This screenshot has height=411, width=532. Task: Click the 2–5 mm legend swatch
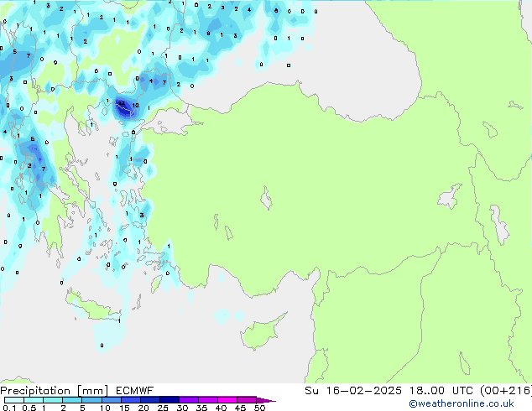(72, 400)
